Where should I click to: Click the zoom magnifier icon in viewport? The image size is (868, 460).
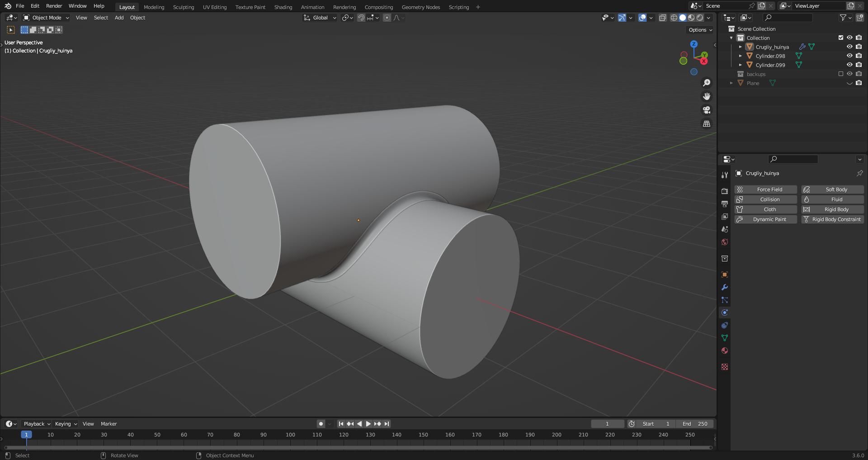click(x=707, y=83)
